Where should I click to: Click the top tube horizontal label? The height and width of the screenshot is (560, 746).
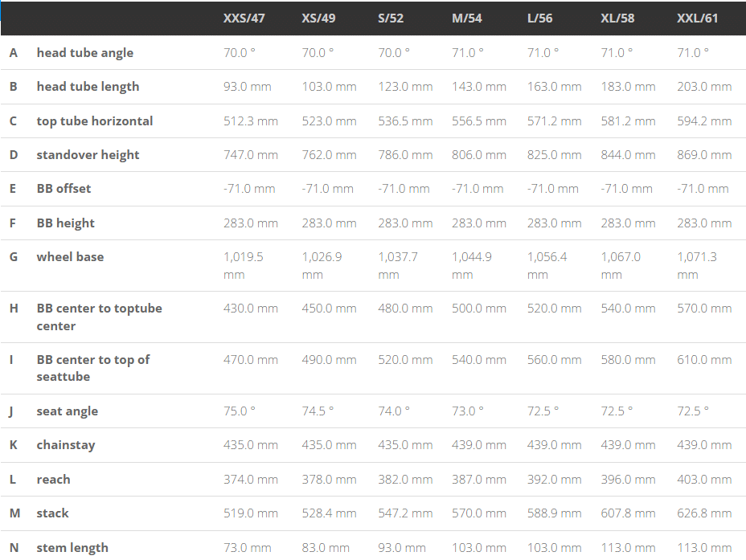95,121
